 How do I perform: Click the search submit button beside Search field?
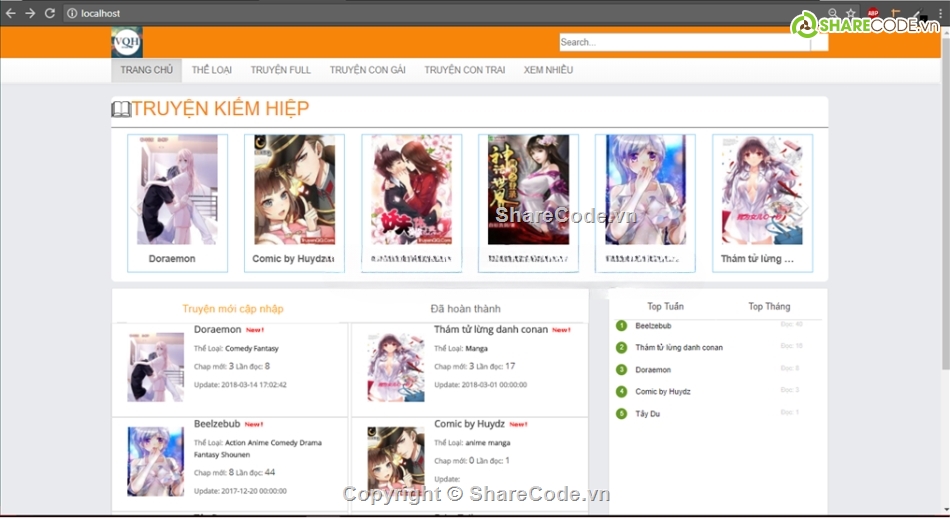tap(819, 42)
